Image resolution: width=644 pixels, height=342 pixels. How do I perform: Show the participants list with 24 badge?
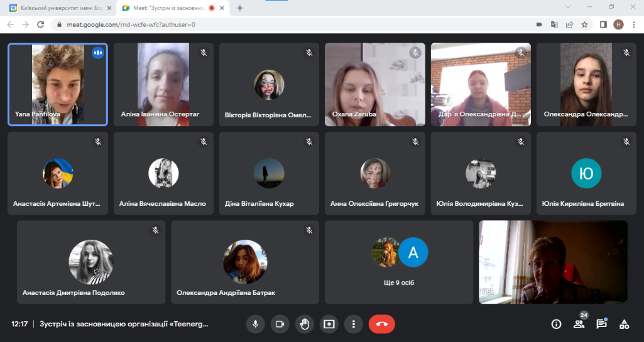579,324
